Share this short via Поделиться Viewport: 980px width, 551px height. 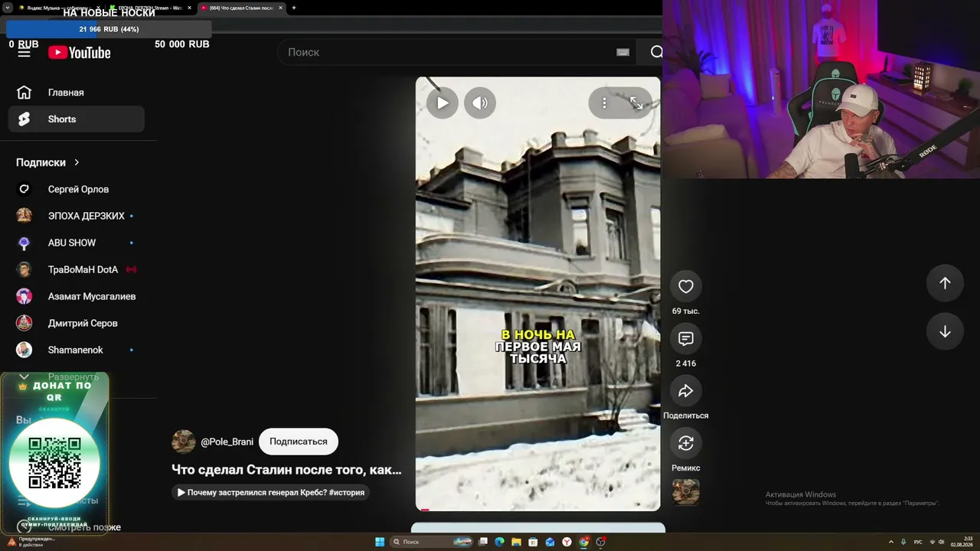coord(686,390)
